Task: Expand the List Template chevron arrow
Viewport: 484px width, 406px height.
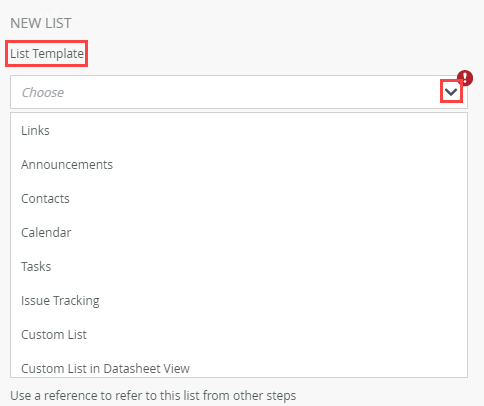Action: pyautogui.click(x=451, y=92)
